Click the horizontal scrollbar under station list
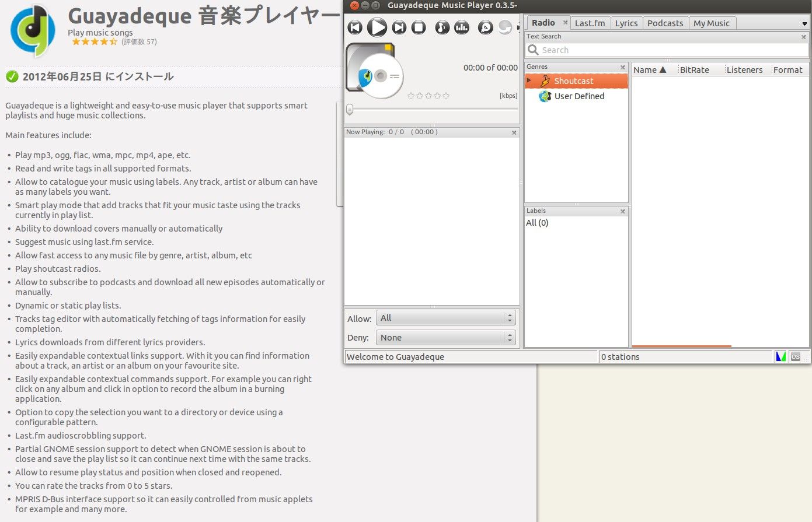Image resolution: width=812 pixels, height=522 pixels. click(681, 346)
